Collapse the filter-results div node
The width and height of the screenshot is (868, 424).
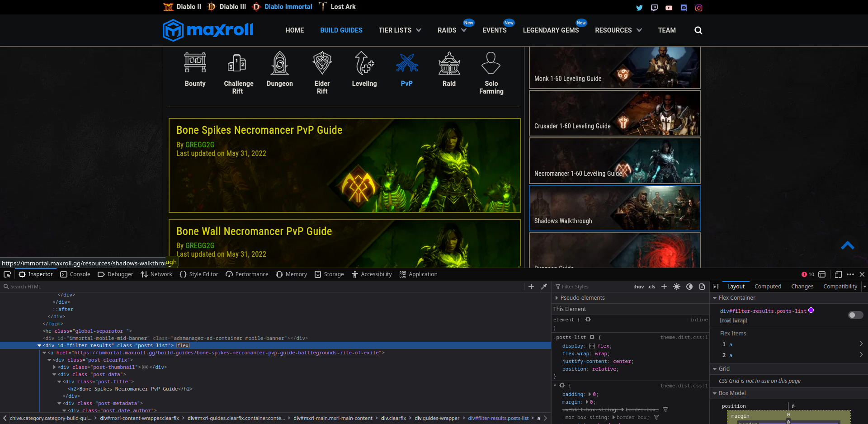pyautogui.click(x=39, y=345)
